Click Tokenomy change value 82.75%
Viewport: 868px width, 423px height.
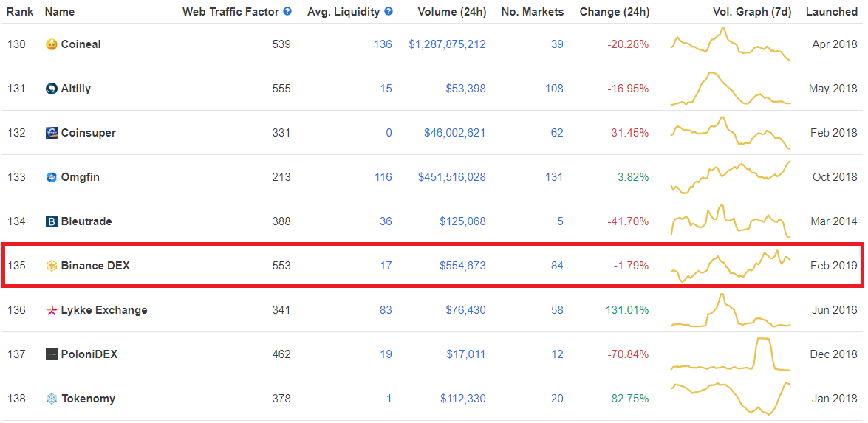pyautogui.click(x=629, y=399)
